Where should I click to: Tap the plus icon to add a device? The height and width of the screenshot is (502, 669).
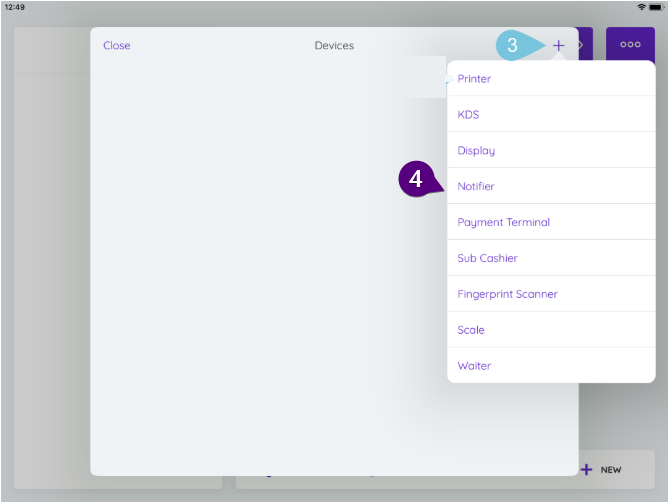click(558, 45)
